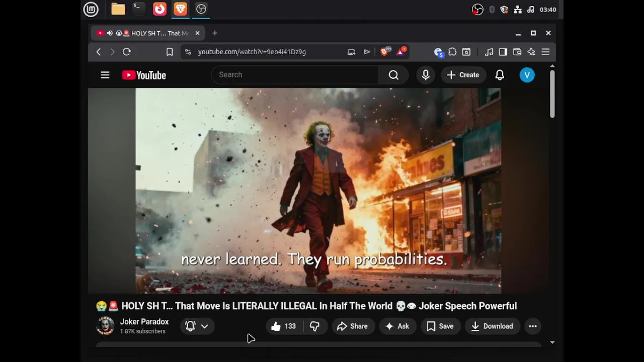Click the toolbar icon beside the puzzle piece
Image resolution: width=644 pixels, height=362 pixels.
[466, 52]
